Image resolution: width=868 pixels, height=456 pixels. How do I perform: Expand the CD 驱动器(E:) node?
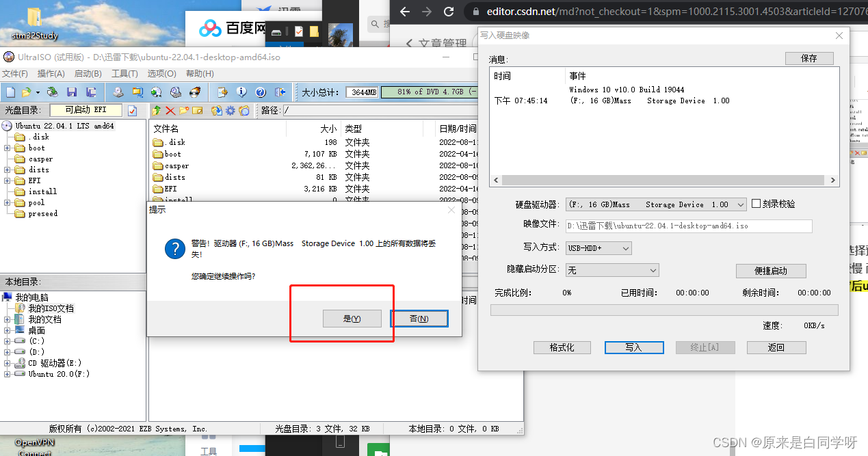pos(8,362)
